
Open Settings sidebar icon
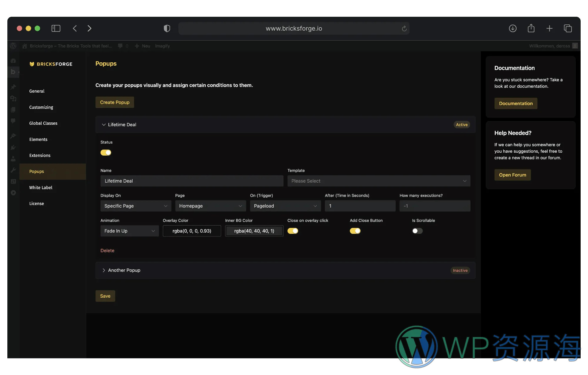[13, 181]
